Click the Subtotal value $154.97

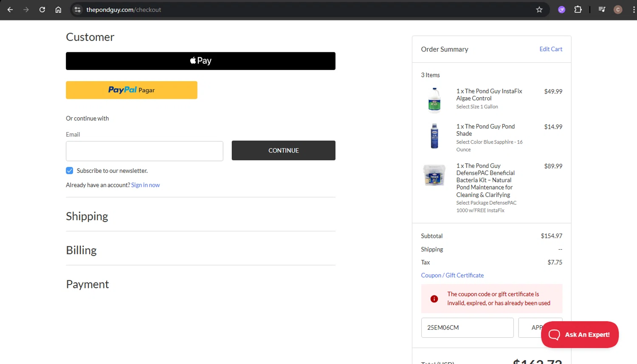point(551,236)
